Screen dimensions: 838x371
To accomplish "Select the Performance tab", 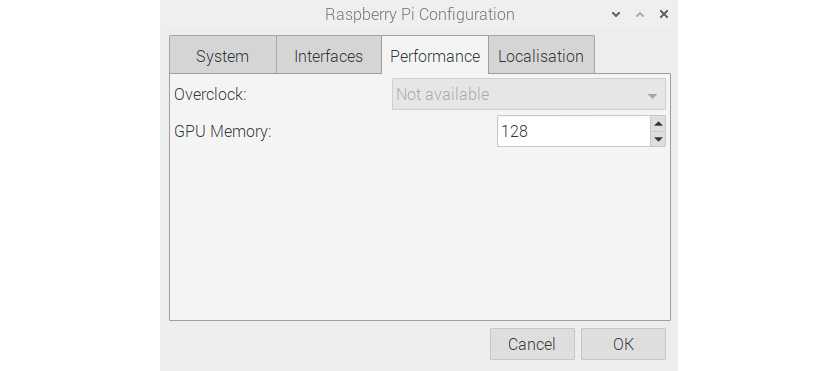I will (x=435, y=56).
